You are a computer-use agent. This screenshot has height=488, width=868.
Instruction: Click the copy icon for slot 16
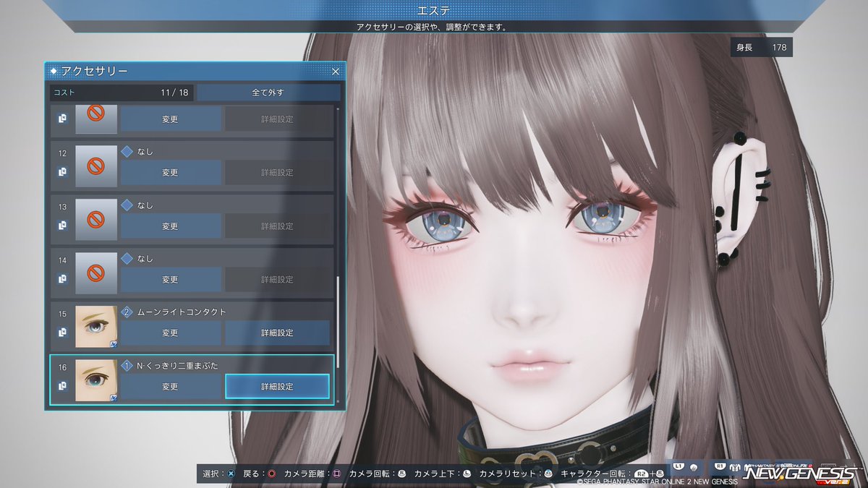click(x=62, y=386)
